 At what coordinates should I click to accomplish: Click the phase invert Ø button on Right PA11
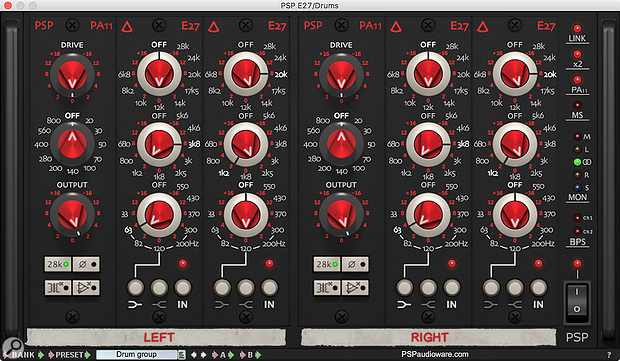(355, 264)
